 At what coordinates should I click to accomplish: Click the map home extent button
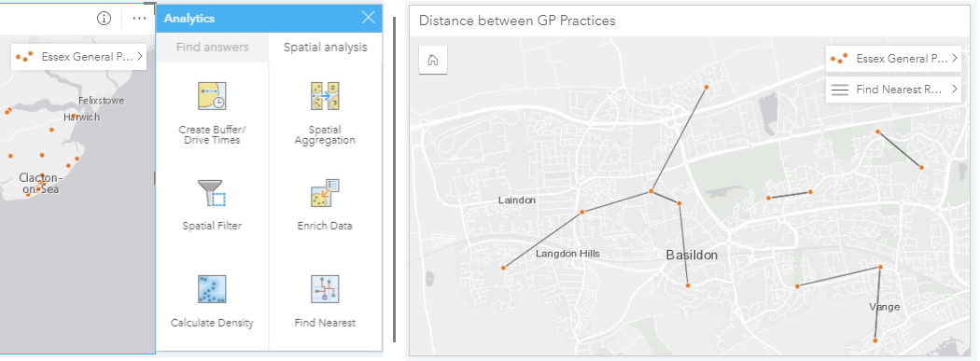click(x=432, y=60)
